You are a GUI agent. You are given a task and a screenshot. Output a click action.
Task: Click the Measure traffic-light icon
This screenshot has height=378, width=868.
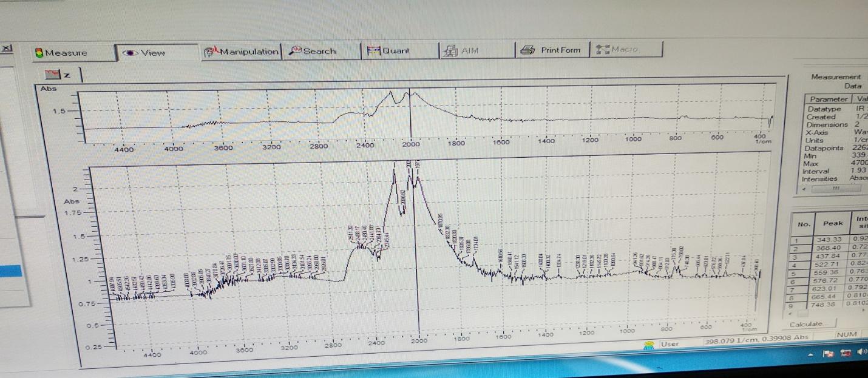39,53
